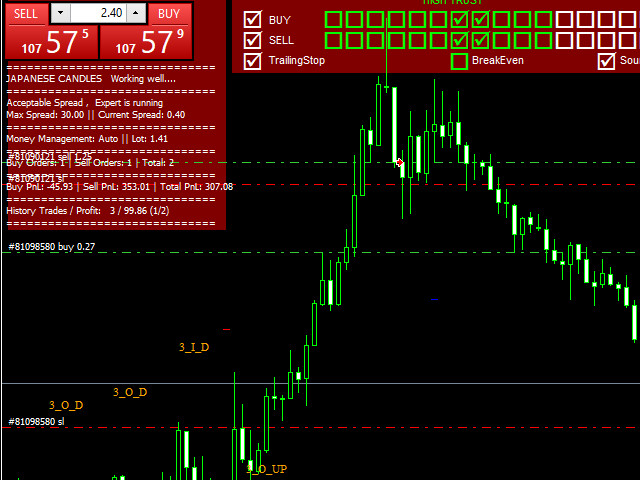Tick the second green box in BUY row

[x=354, y=20]
